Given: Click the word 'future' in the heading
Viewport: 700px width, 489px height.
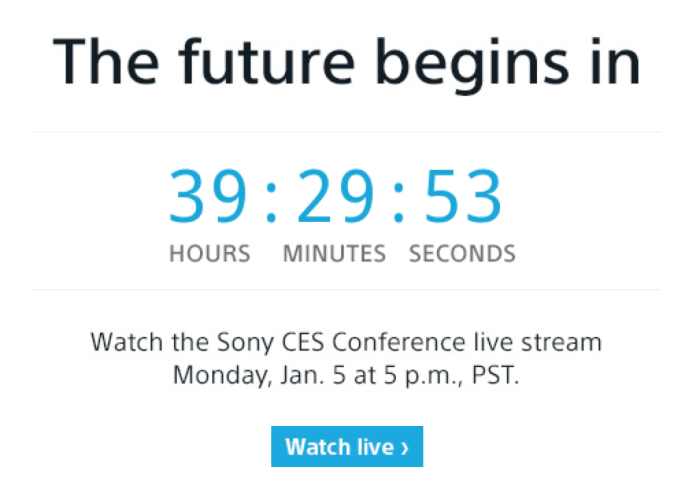Looking at the screenshot, I should point(267,62).
